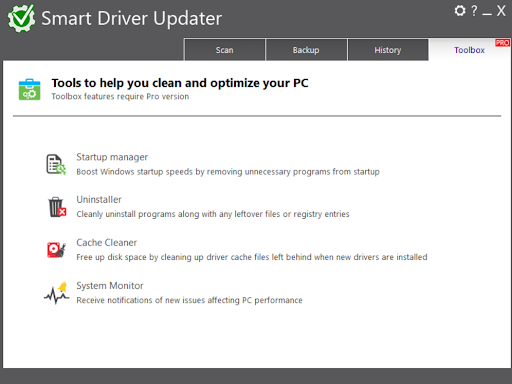
Task: Switch to the Scan tab
Action: pyautogui.click(x=224, y=50)
